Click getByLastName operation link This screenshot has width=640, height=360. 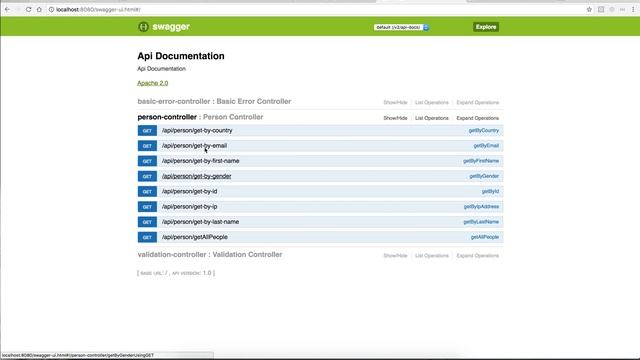[x=481, y=222]
